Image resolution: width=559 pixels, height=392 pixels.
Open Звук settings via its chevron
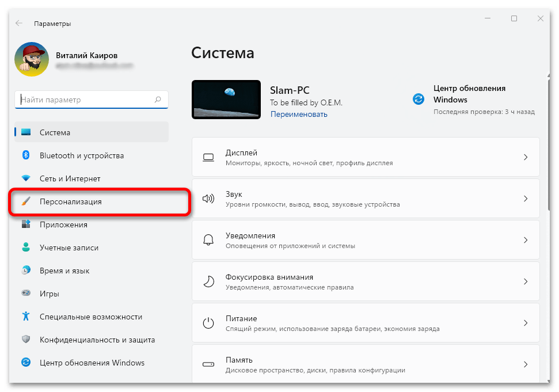(526, 199)
